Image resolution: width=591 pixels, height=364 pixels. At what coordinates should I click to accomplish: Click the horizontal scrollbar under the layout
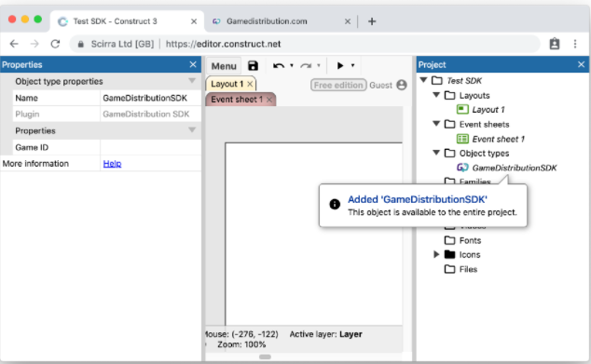tap(265, 357)
